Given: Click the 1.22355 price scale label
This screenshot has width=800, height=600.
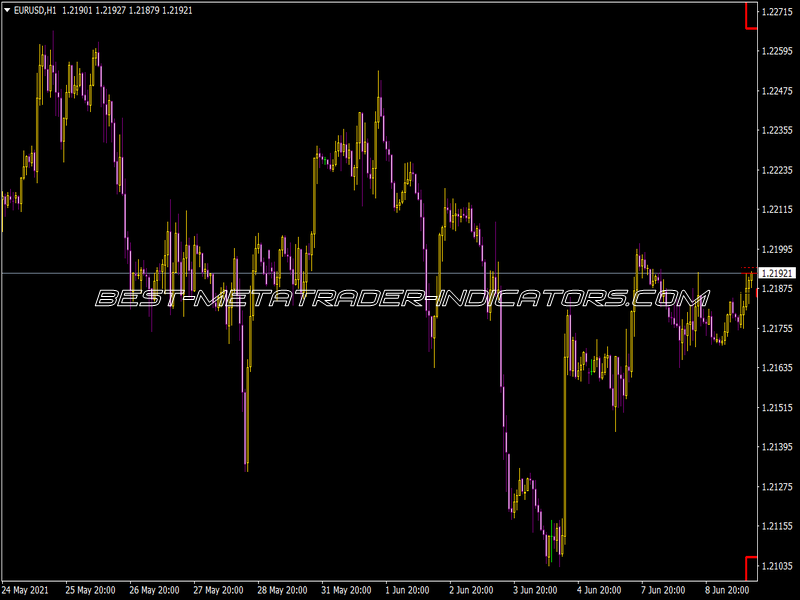Looking at the screenshot, I should (x=777, y=131).
